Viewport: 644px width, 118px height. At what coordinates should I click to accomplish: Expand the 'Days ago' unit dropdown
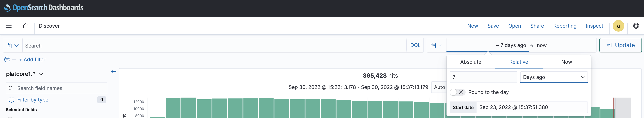[554, 77]
